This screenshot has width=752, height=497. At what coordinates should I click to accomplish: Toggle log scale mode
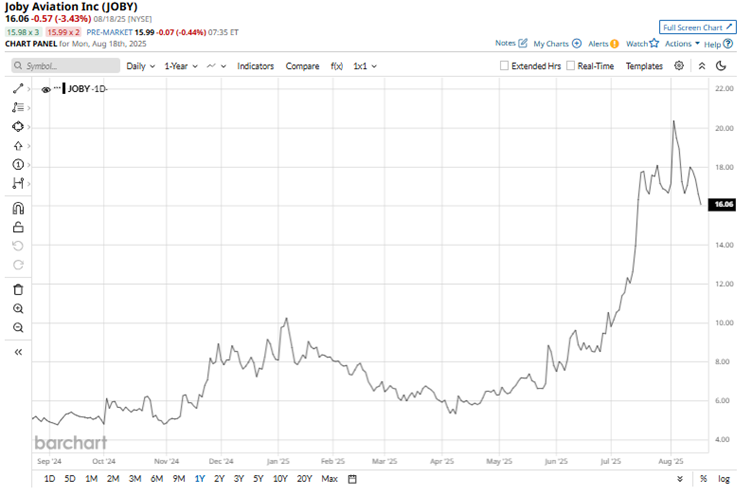point(724,479)
